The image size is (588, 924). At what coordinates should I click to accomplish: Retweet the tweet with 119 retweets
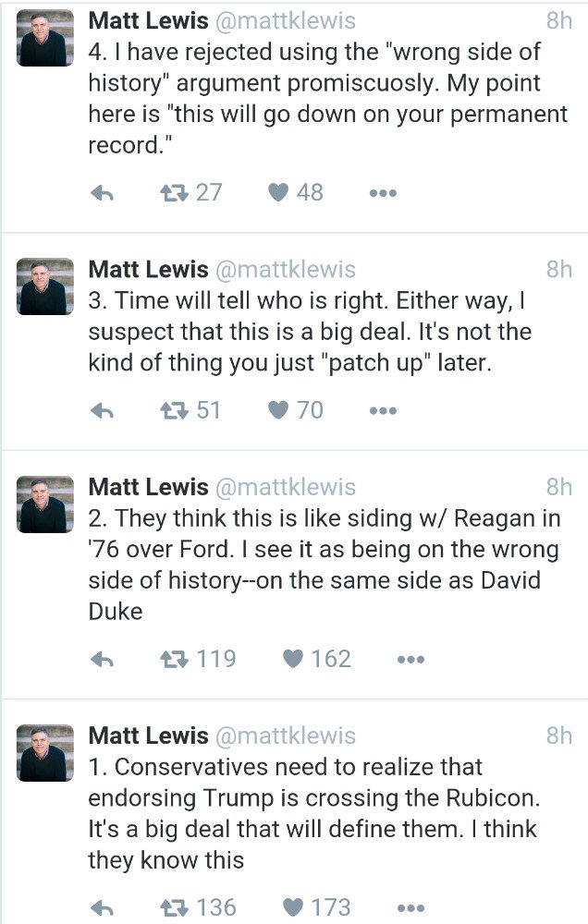click(174, 660)
